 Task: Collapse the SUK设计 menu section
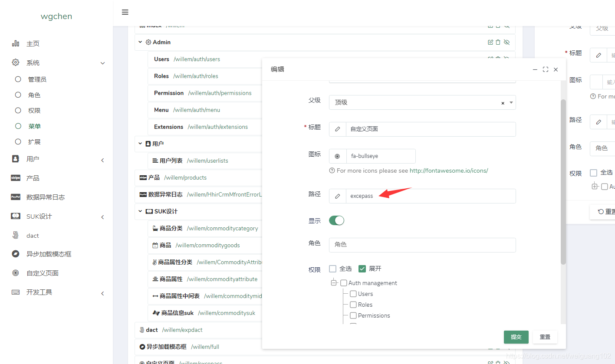(x=140, y=211)
